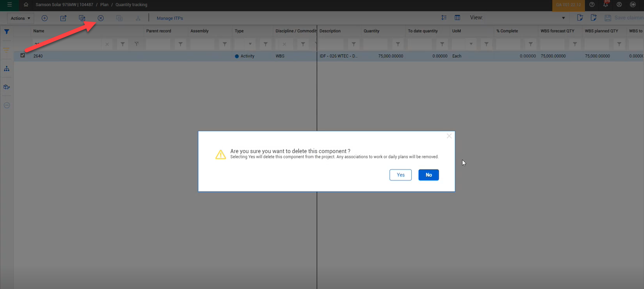Open Parent record filter operator
The width and height of the screenshot is (644, 289).
click(x=180, y=44)
